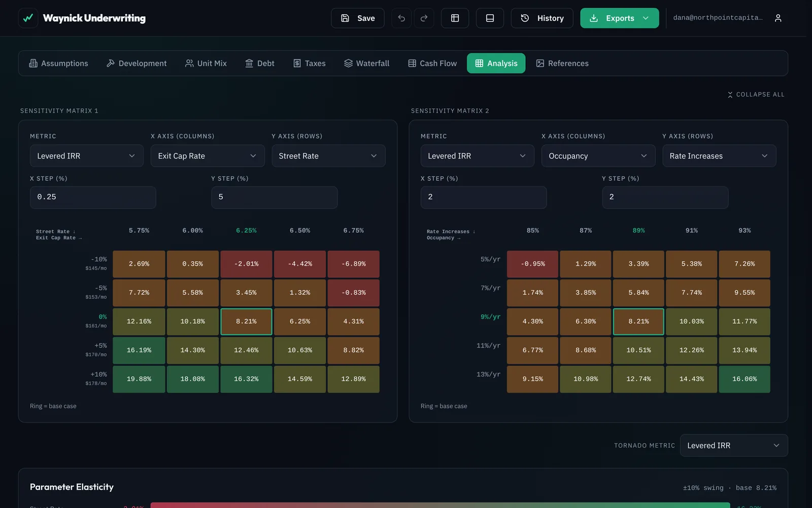Viewport: 812px width, 508px height.
Task: Open the Rate Increases axis dropdown
Action: click(719, 156)
